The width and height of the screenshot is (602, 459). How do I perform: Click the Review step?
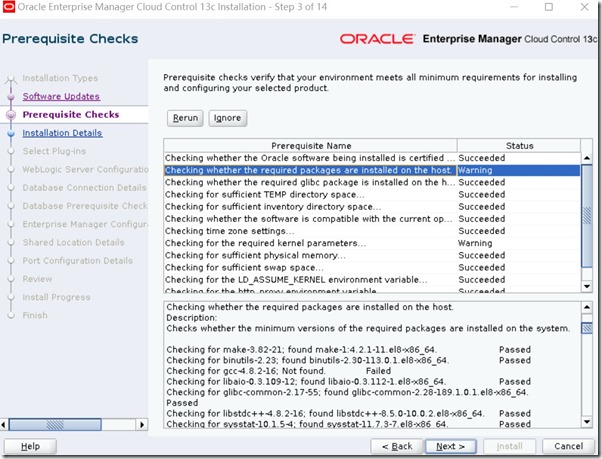coord(37,279)
